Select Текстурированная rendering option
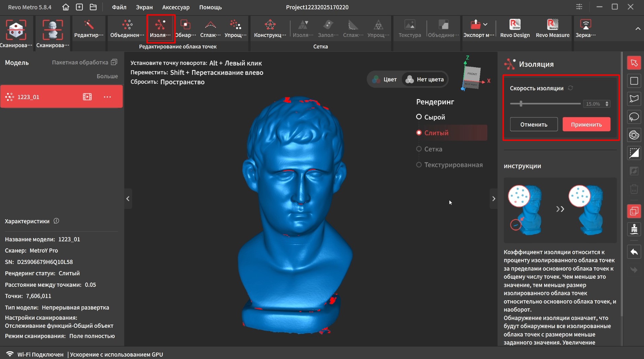Viewport: 644px width, 359px height. (x=450, y=165)
